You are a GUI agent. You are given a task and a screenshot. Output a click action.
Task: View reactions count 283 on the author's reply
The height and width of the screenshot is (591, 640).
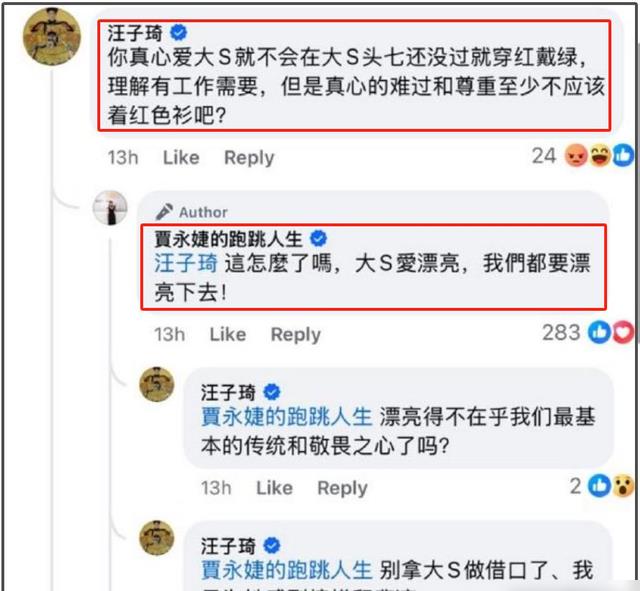(561, 332)
